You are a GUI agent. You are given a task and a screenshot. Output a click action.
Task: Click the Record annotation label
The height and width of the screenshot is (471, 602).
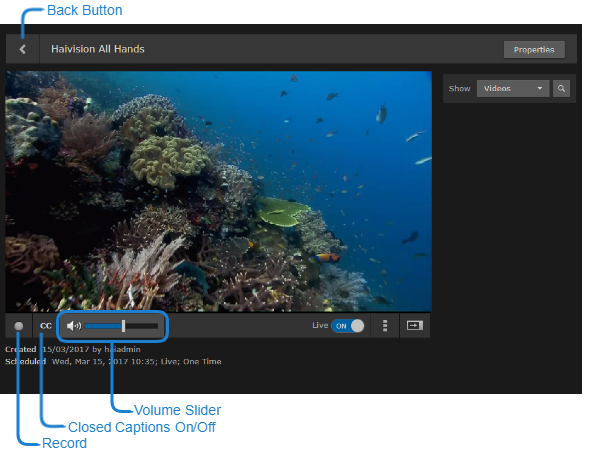click(63, 443)
